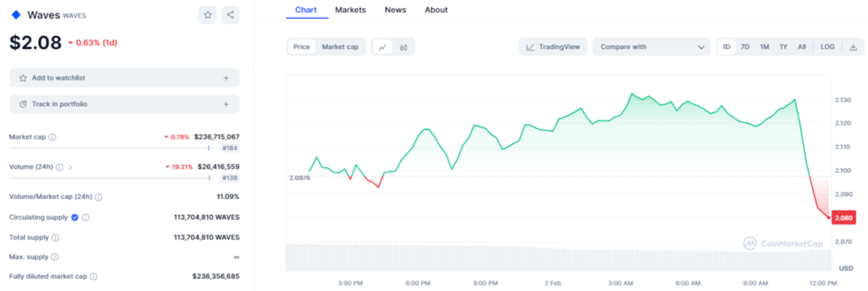The width and height of the screenshot is (868, 291).
Task: Select All time range
Action: (x=801, y=47)
